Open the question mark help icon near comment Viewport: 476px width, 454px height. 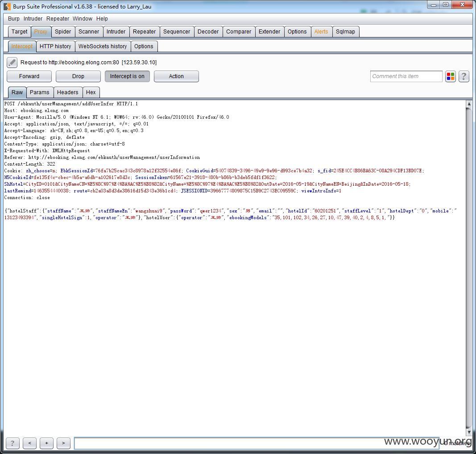[464, 76]
